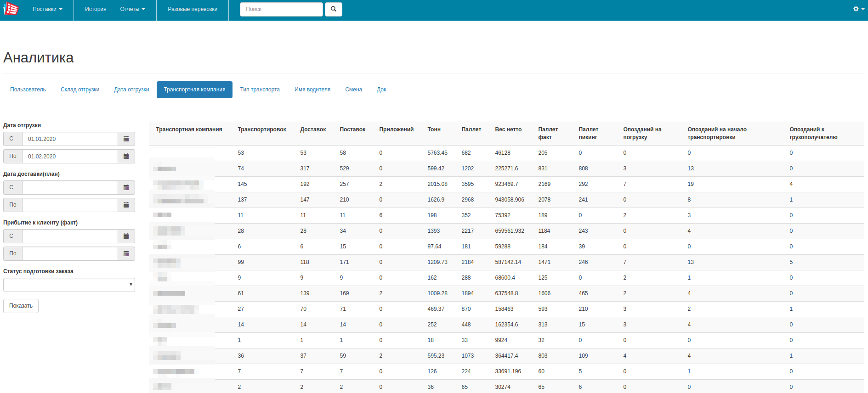Go to the Имя водителя tab
The width and height of the screenshot is (868, 393).
(312, 90)
